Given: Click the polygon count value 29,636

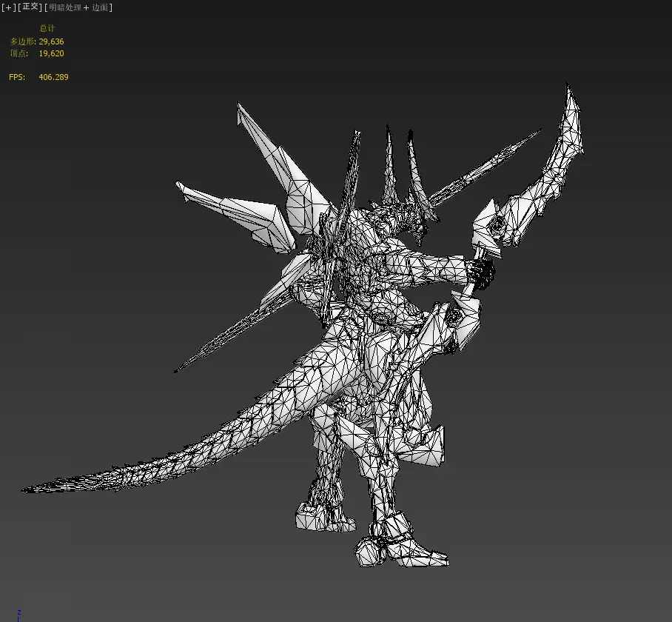Looking at the screenshot, I should [x=51, y=41].
